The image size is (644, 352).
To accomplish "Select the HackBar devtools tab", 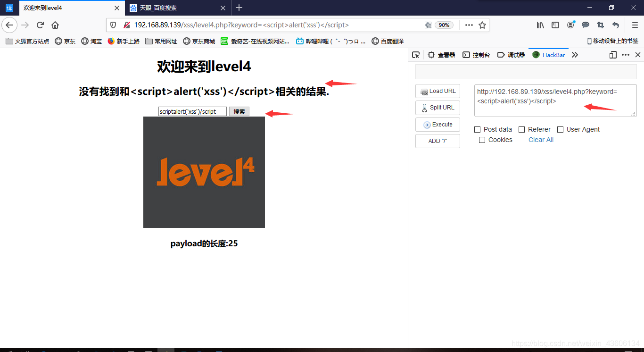I will [x=549, y=55].
